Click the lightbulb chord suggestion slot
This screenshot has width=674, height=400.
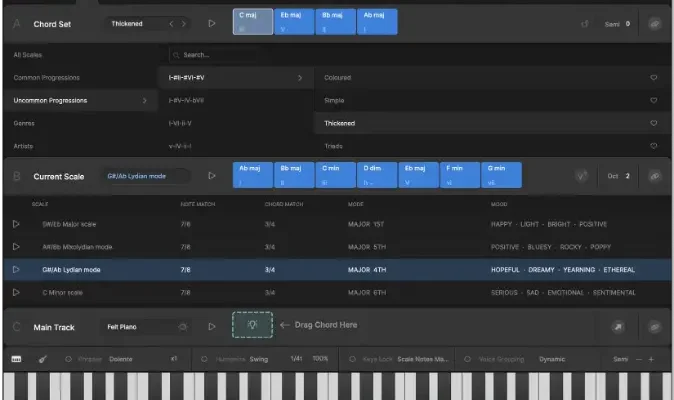click(x=252, y=326)
